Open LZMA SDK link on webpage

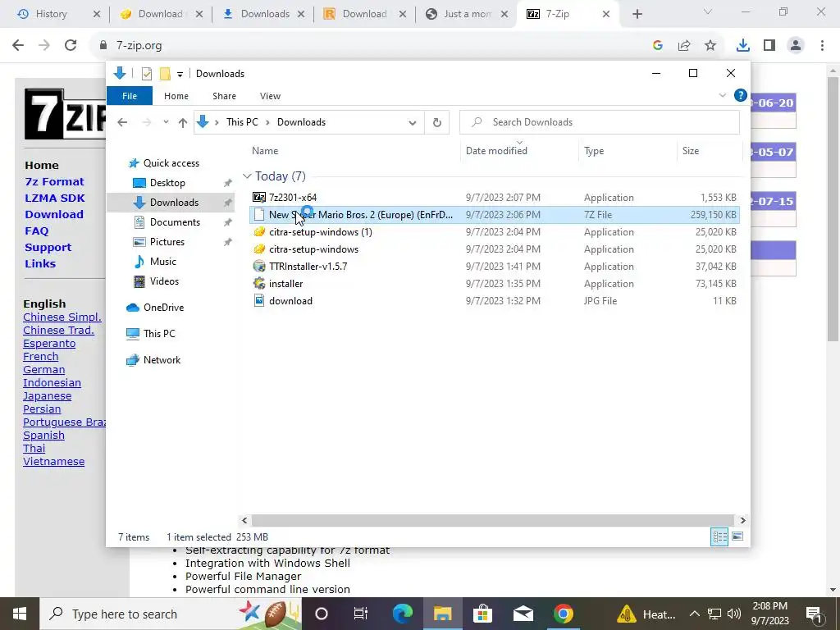[55, 199]
